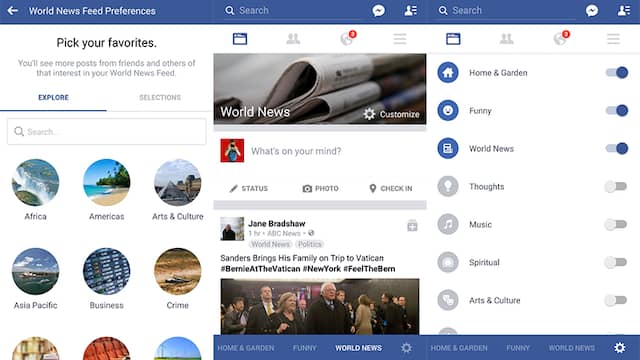Enable the Spiritual toggle
The height and width of the screenshot is (360, 640).
coord(616,262)
